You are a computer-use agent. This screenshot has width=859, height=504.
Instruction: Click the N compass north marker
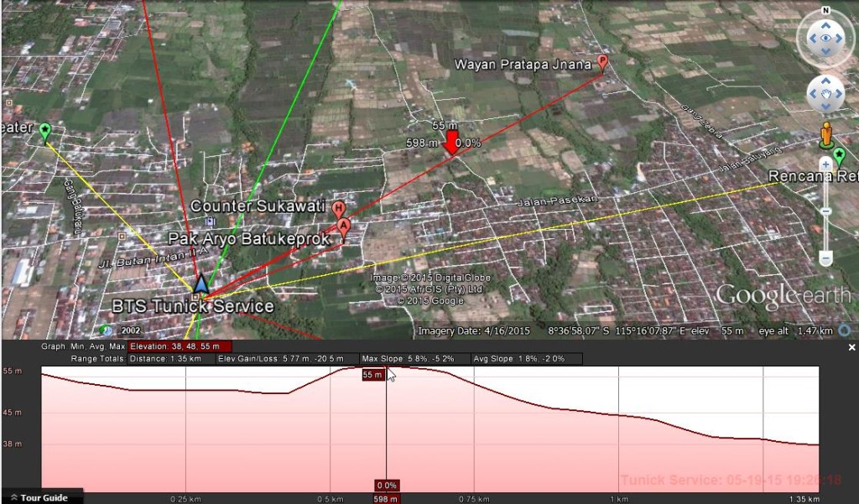point(825,10)
